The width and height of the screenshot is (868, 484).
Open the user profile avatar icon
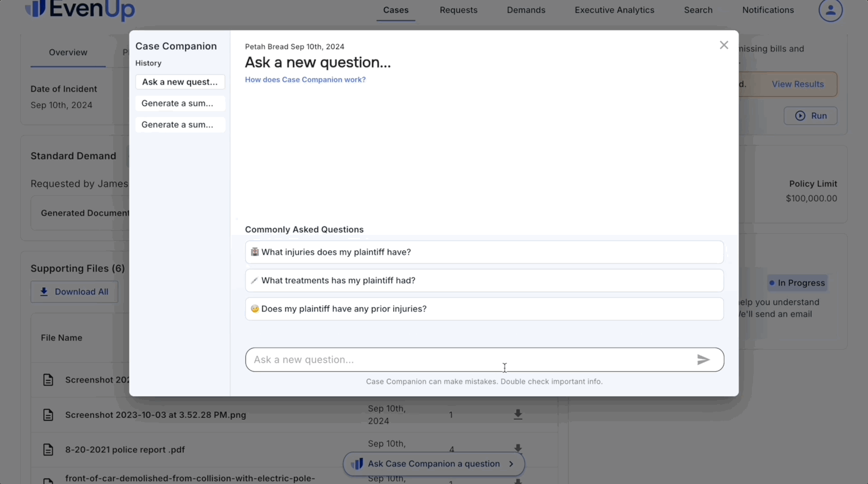[x=830, y=10]
